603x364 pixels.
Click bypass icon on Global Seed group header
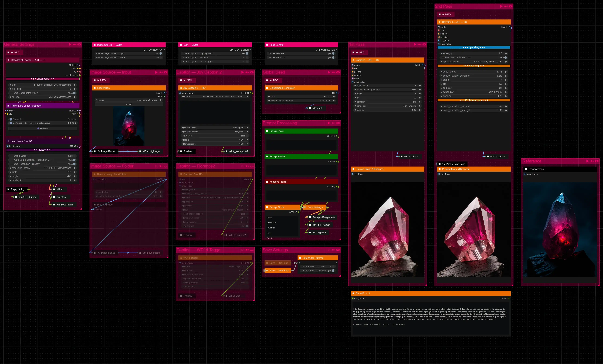[333, 72]
